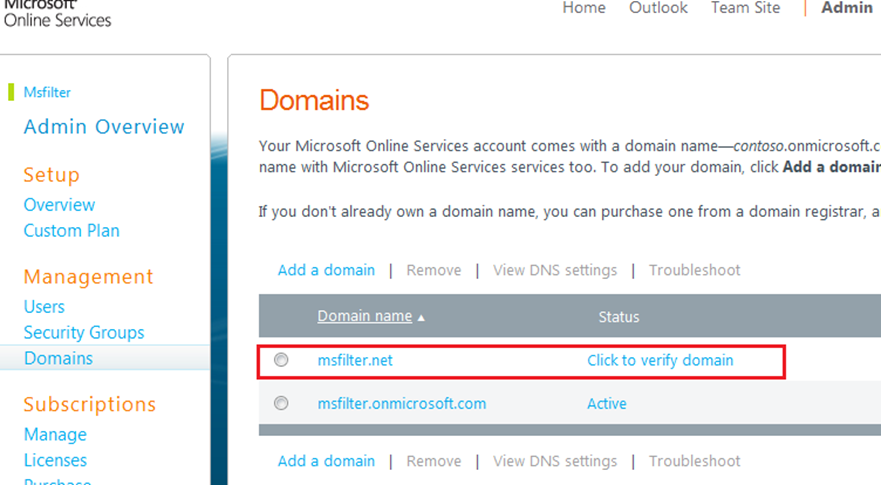881x485 pixels.
Task: Open Setup Overview sidebar link
Action: point(59,205)
